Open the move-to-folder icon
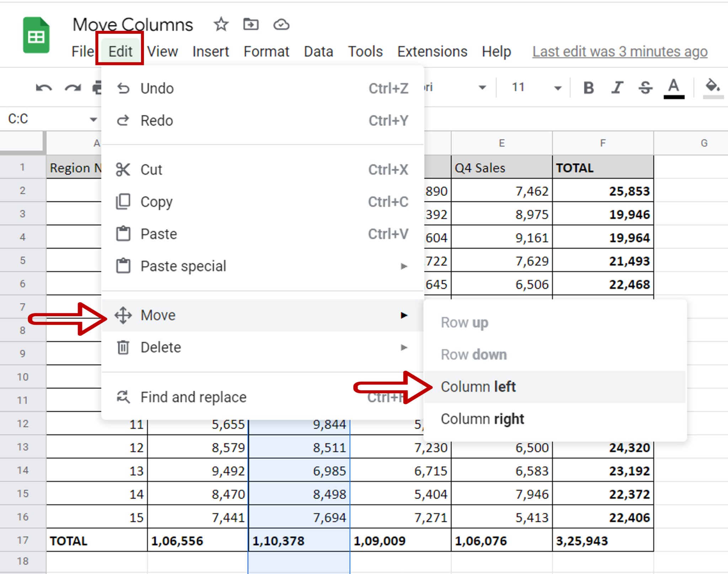728x574 pixels. point(251,25)
